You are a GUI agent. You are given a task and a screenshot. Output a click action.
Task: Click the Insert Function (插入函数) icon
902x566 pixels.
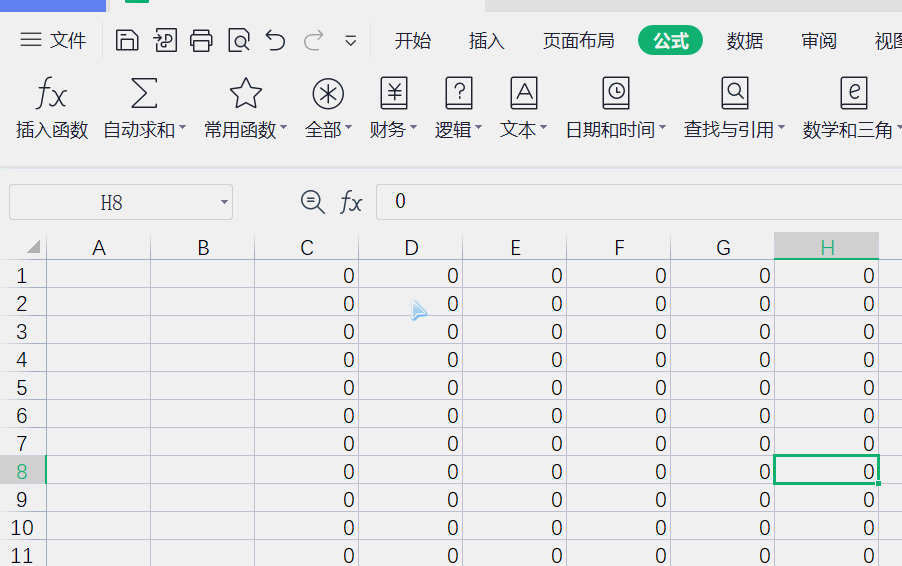point(51,93)
